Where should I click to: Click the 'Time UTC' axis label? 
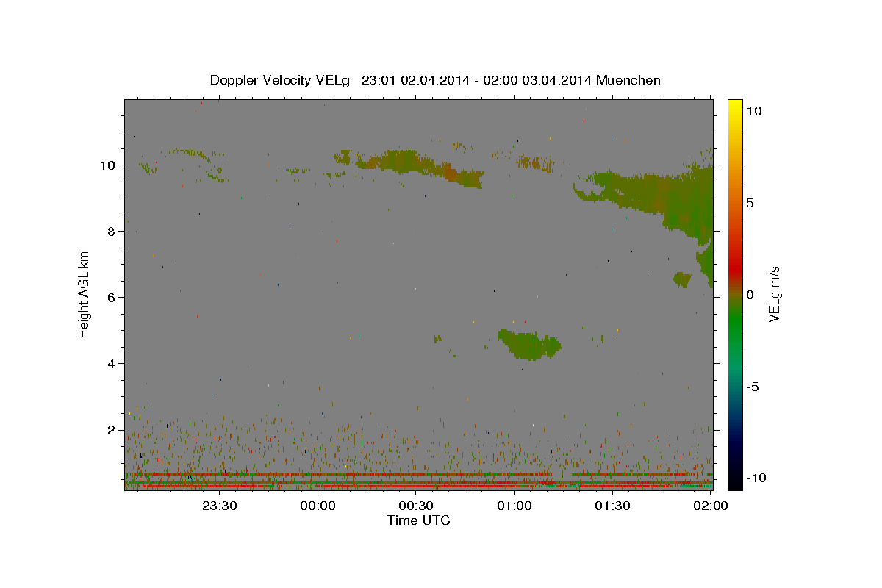click(x=418, y=520)
